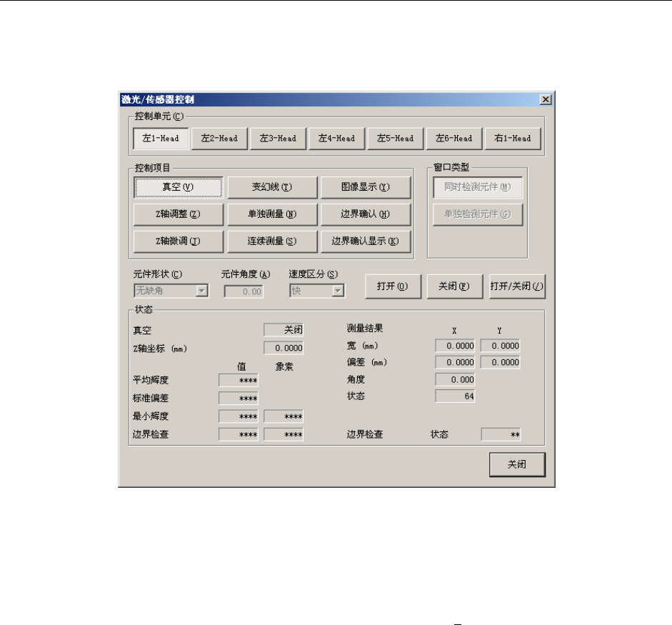The width and height of the screenshot is (672, 625).
Task: Click the 状态 value 64
Action: click(x=455, y=396)
